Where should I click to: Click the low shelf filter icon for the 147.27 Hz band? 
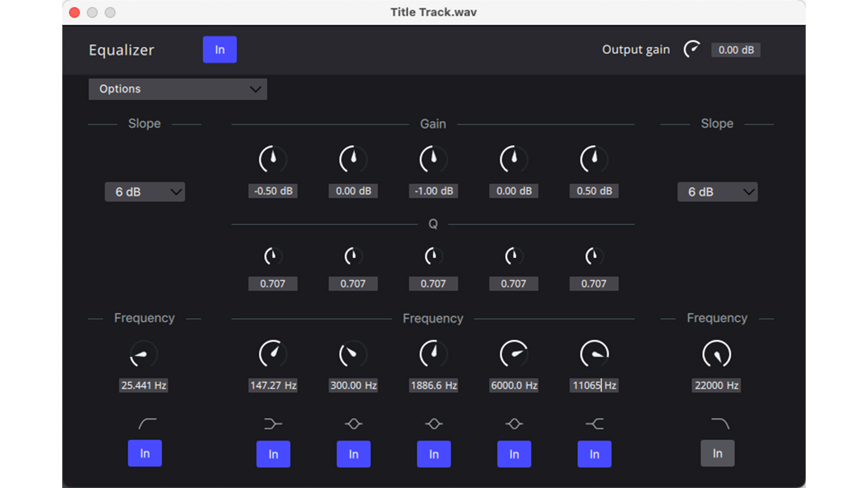click(x=273, y=423)
